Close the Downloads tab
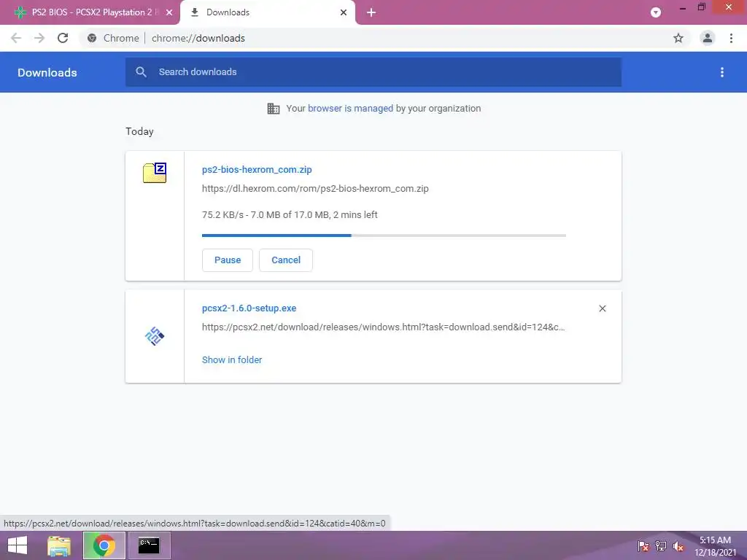 pos(344,12)
